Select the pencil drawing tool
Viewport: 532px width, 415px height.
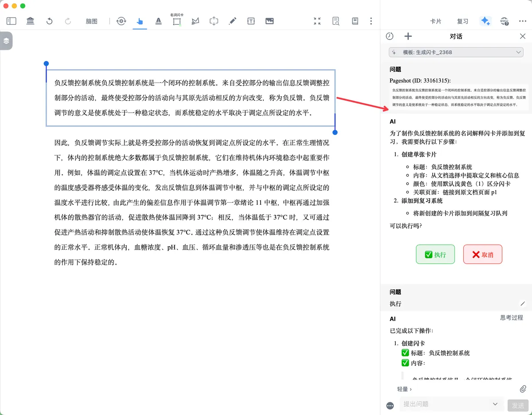(232, 21)
